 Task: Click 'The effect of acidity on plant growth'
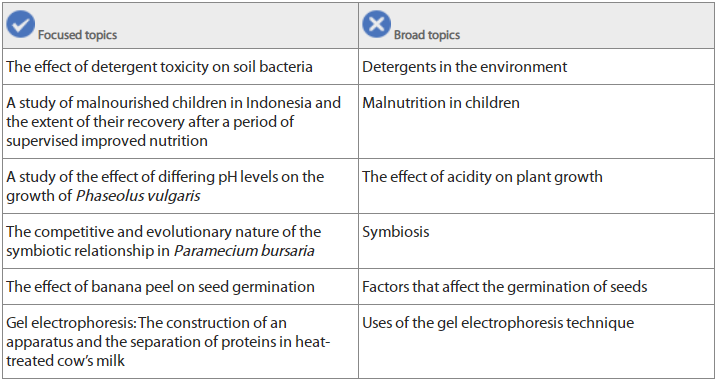point(482,177)
